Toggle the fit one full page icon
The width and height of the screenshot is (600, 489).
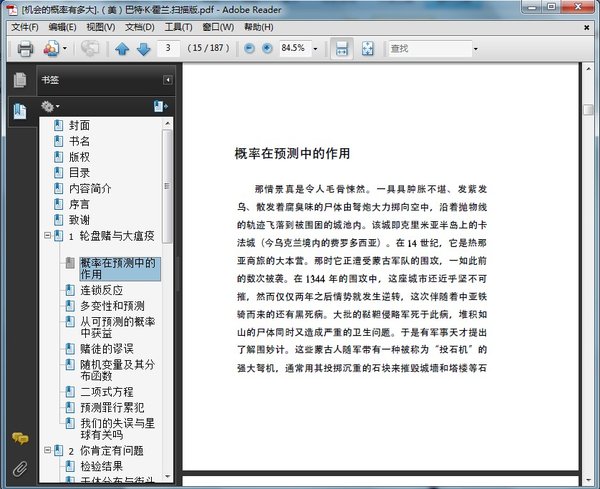[x=367, y=48]
